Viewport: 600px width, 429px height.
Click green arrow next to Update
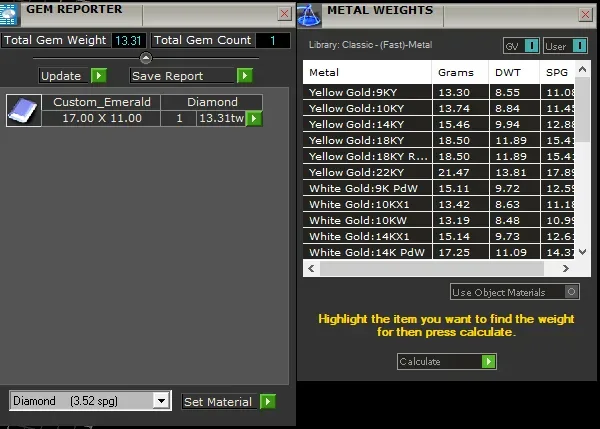[99, 75]
